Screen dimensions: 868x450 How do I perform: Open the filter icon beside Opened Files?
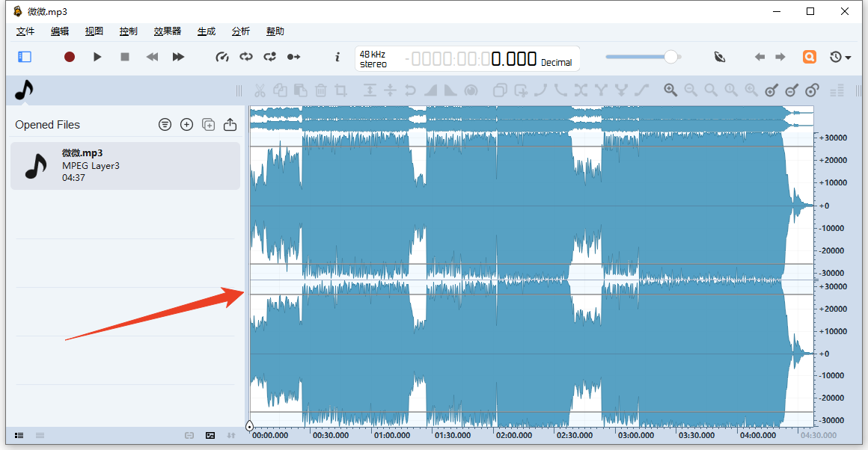point(165,125)
